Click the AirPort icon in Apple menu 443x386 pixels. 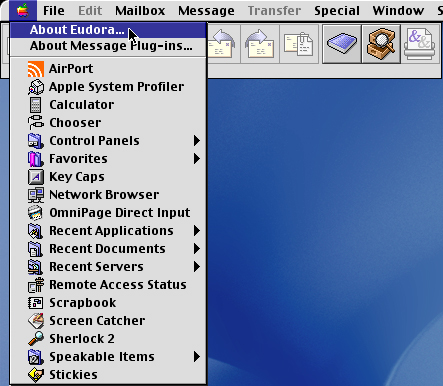coord(36,69)
